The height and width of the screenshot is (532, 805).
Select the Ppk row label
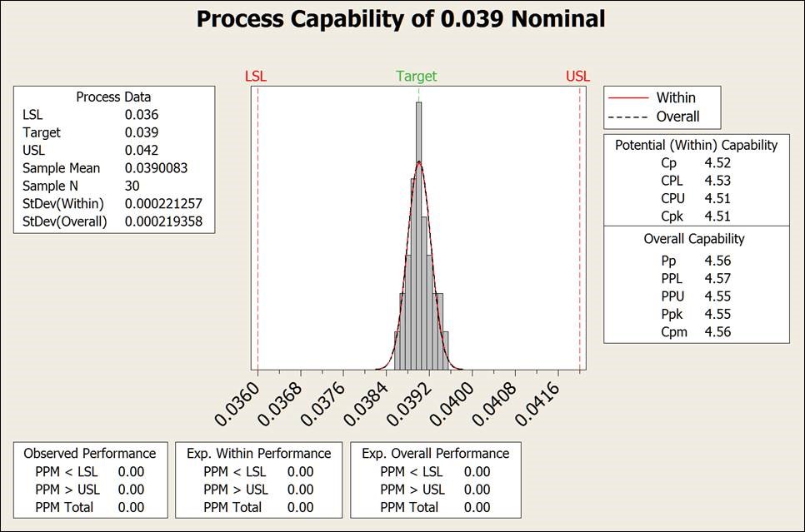pyautogui.click(x=672, y=314)
